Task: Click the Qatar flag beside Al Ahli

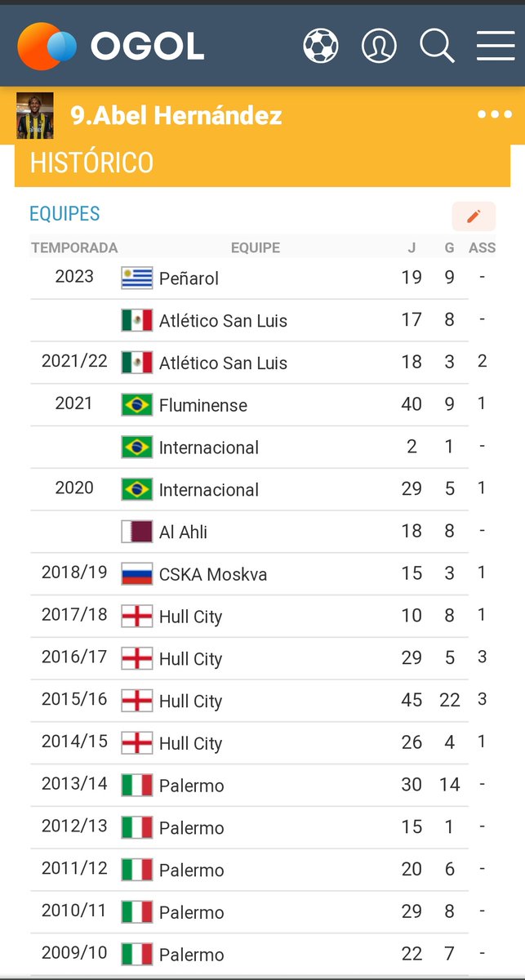Action: point(137,532)
